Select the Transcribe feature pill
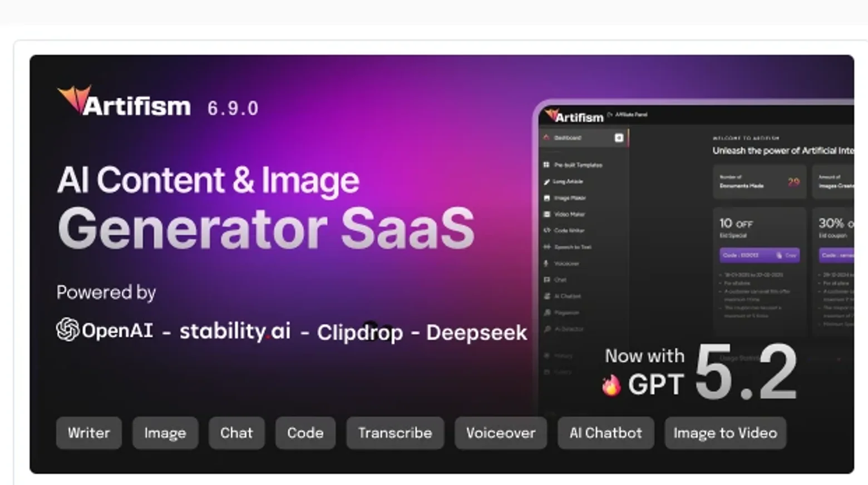This screenshot has width=868, height=485. pyautogui.click(x=395, y=433)
